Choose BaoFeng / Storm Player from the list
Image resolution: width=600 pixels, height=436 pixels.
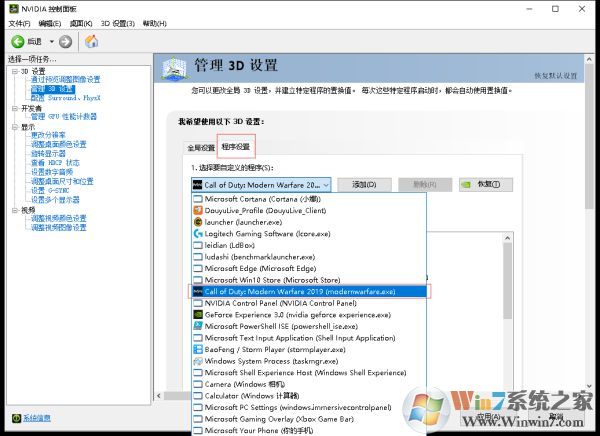point(309,349)
